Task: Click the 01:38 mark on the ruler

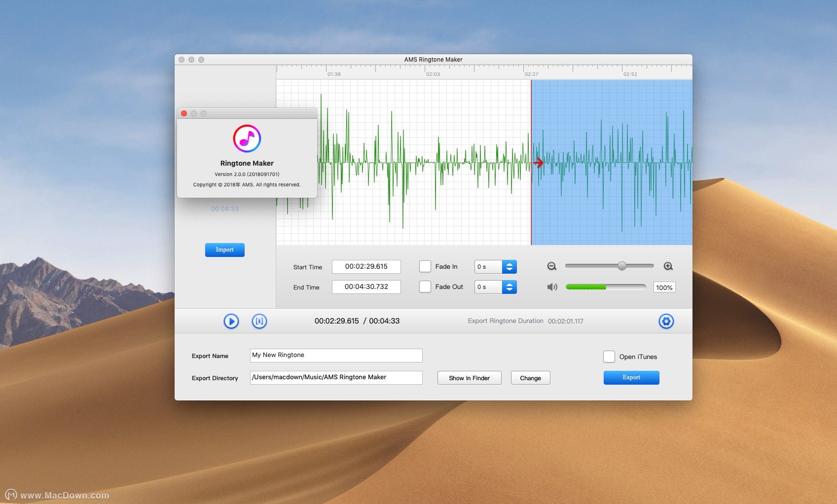Action: click(x=334, y=74)
